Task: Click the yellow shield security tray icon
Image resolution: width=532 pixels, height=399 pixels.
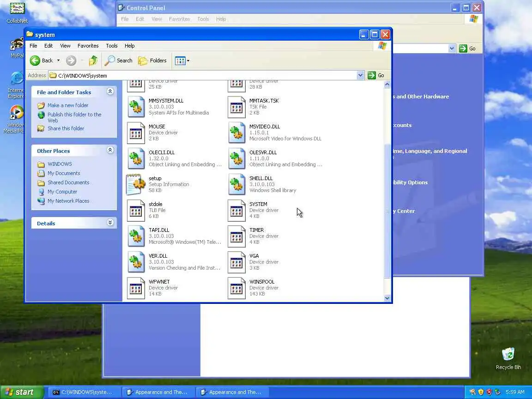Action: [x=481, y=392]
